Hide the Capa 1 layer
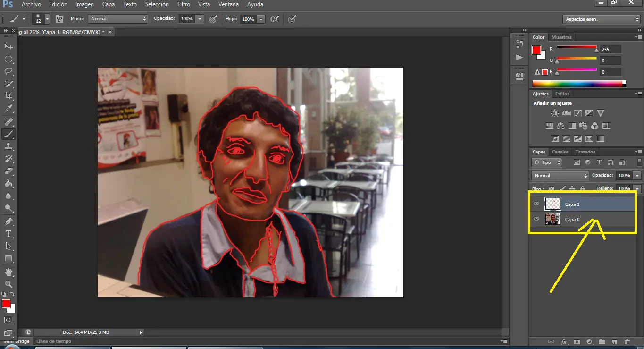The width and height of the screenshot is (644, 349). 536,204
